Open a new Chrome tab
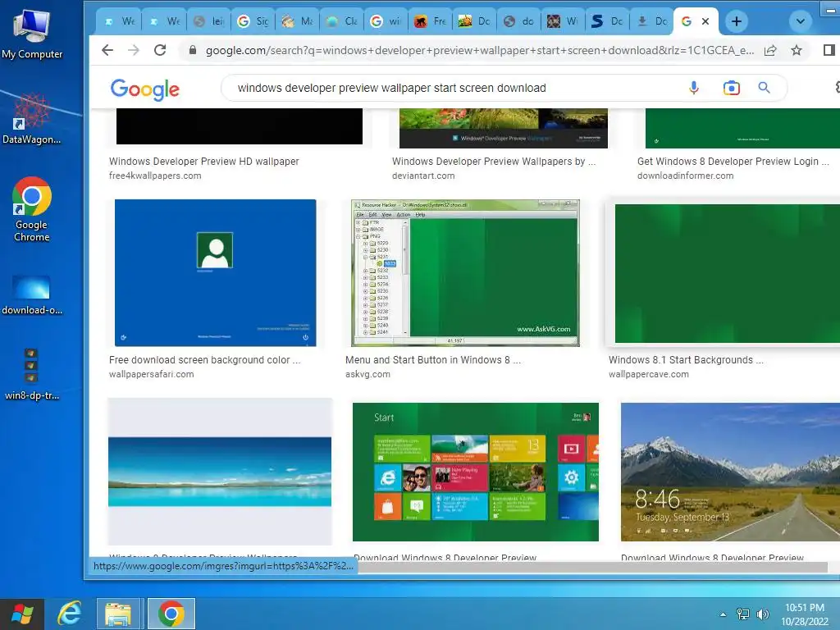This screenshot has width=840, height=630. pos(737,21)
